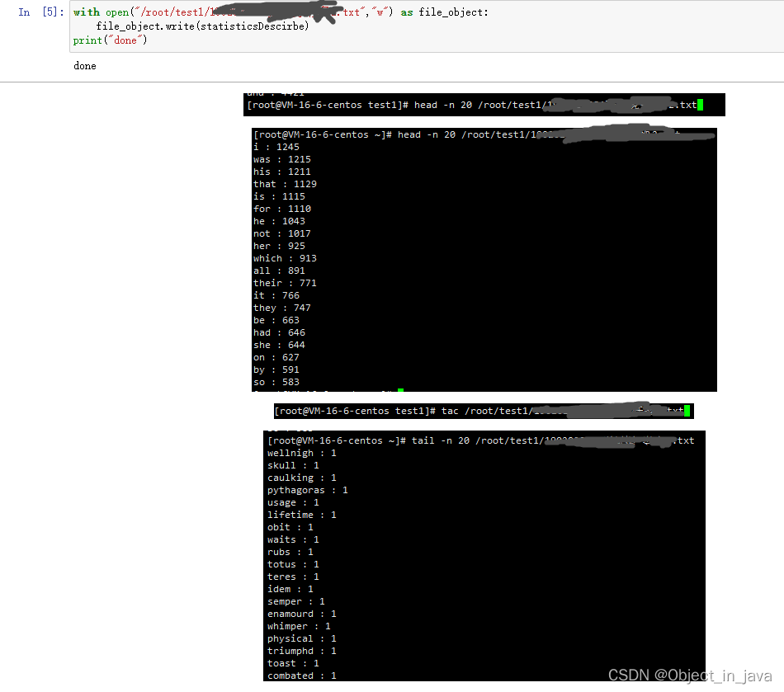Click the 'that : 1129' line

[285, 184]
